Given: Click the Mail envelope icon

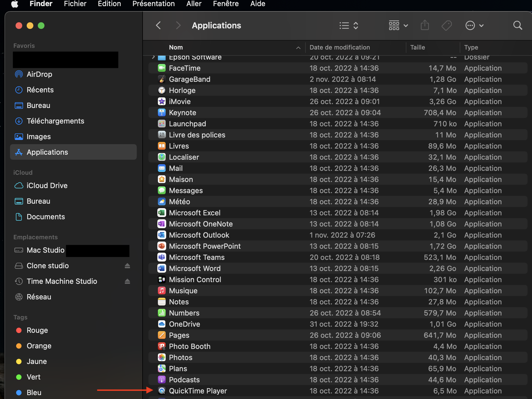Looking at the screenshot, I should (x=162, y=168).
